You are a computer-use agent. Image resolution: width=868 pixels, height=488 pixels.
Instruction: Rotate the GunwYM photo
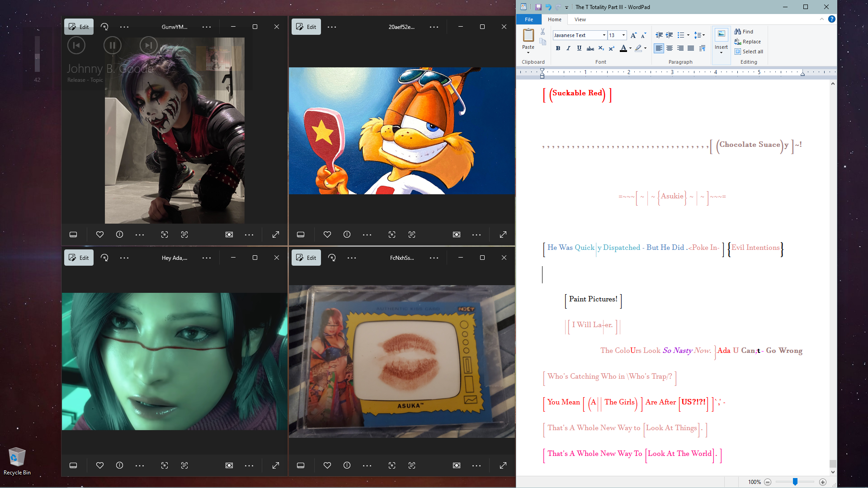click(x=104, y=27)
